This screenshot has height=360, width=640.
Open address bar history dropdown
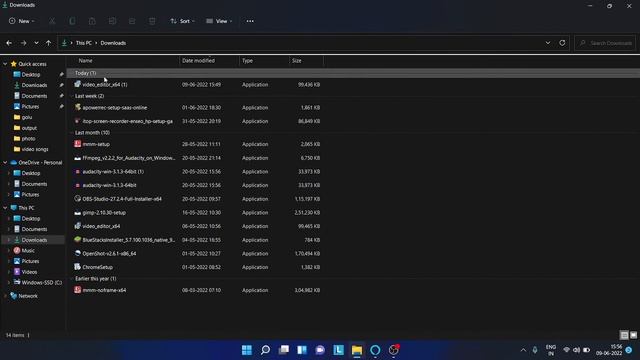[548, 43]
